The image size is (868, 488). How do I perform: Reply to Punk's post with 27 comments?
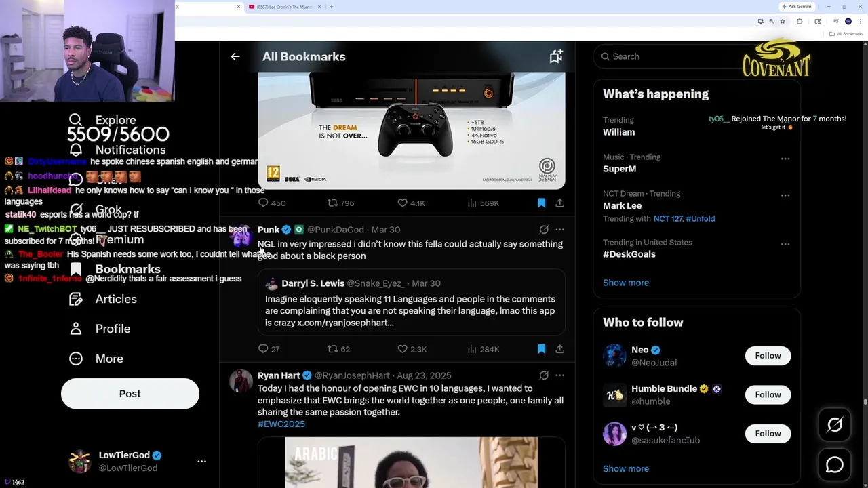click(269, 349)
